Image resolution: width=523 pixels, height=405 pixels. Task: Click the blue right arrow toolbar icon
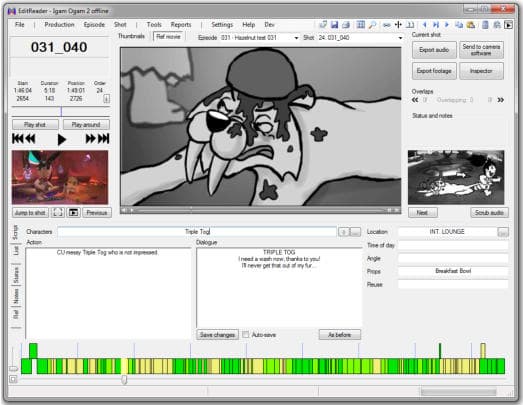(447, 25)
